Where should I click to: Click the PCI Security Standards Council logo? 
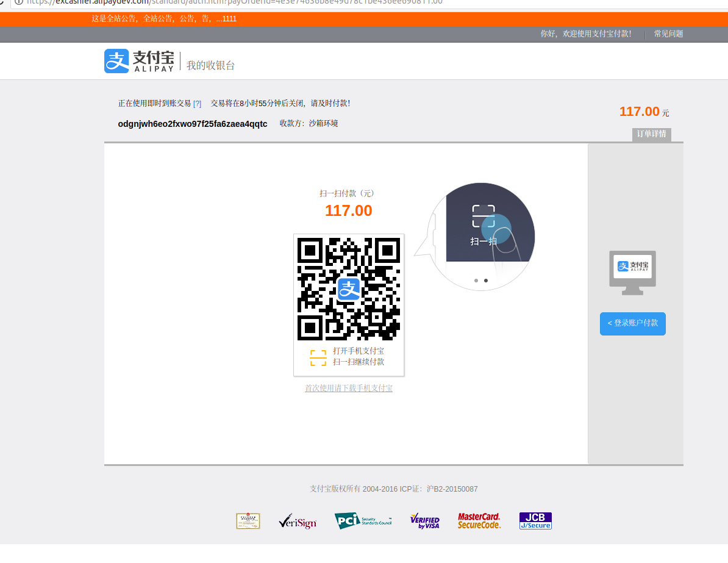tap(363, 521)
